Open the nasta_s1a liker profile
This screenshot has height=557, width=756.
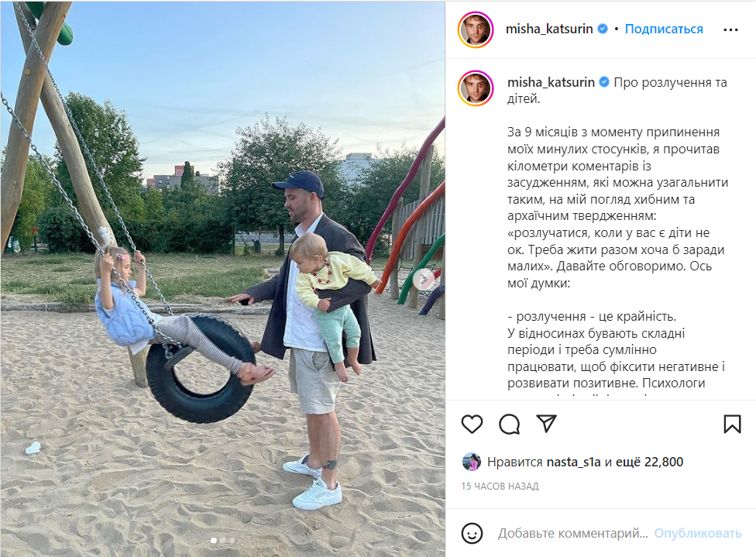pos(573,462)
